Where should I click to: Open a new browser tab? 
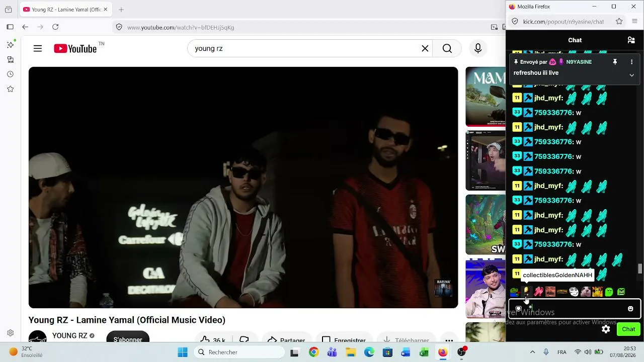121,10
